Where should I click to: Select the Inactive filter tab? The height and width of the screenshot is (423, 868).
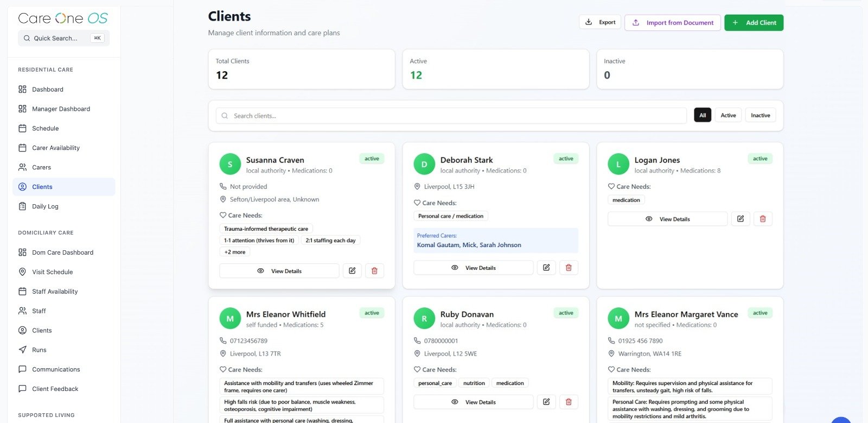(x=760, y=115)
